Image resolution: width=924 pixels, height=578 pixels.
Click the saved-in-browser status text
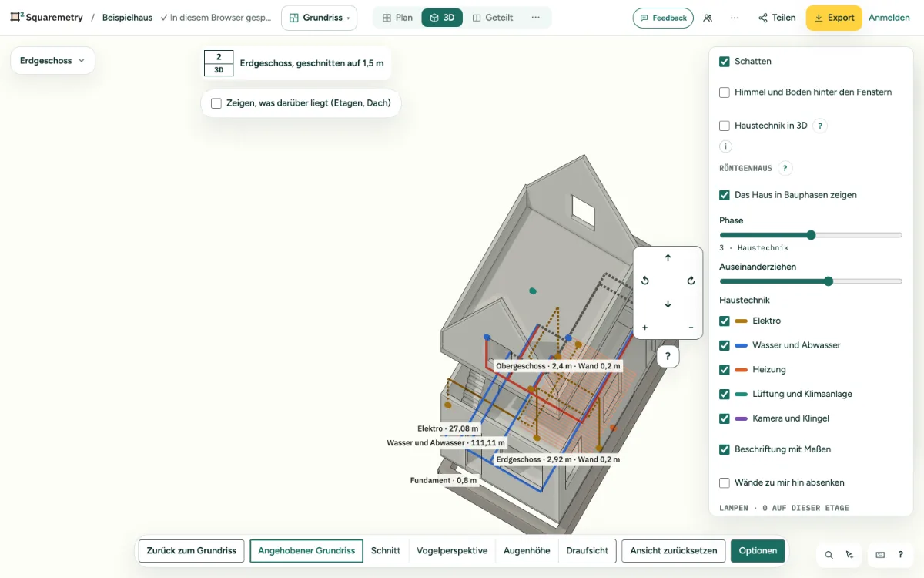click(x=216, y=18)
